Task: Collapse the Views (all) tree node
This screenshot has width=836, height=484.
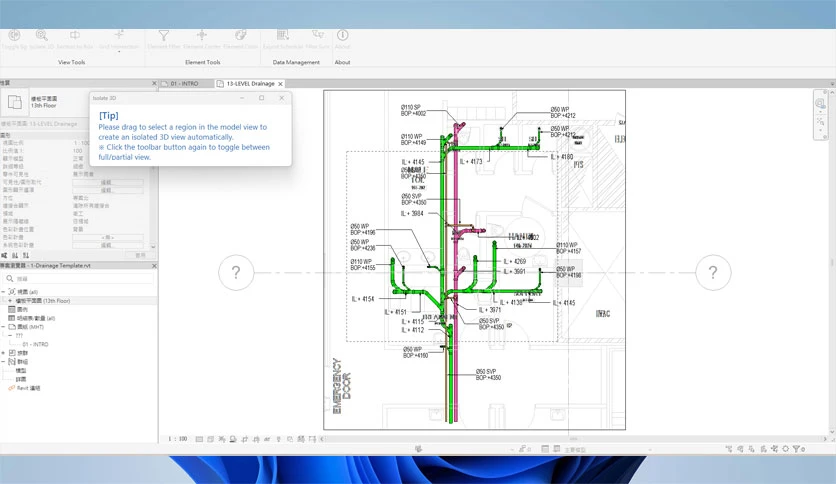Action: [x=3, y=292]
